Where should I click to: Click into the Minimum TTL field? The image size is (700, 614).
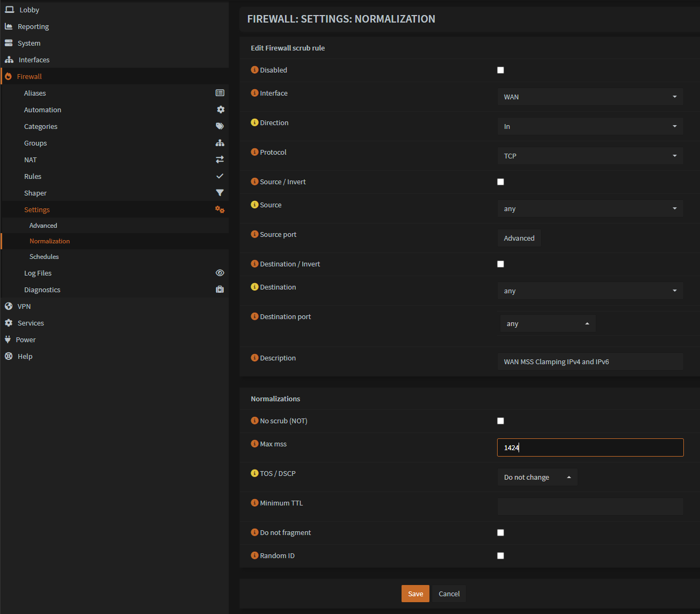[590, 507]
